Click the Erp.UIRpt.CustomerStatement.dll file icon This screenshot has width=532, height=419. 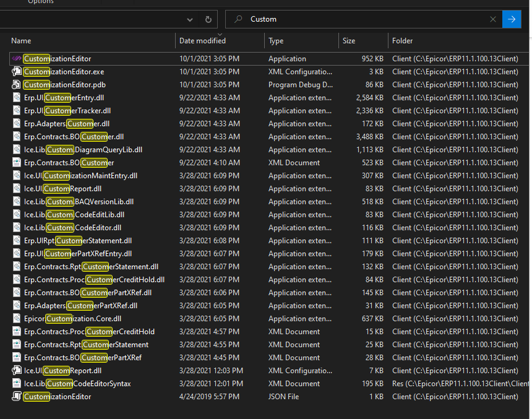tap(17, 241)
